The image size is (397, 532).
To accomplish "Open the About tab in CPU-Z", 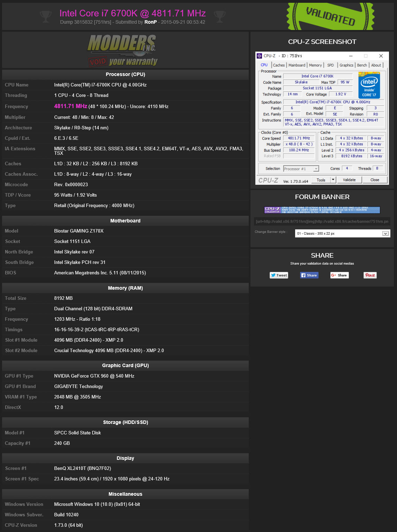I will point(376,65).
